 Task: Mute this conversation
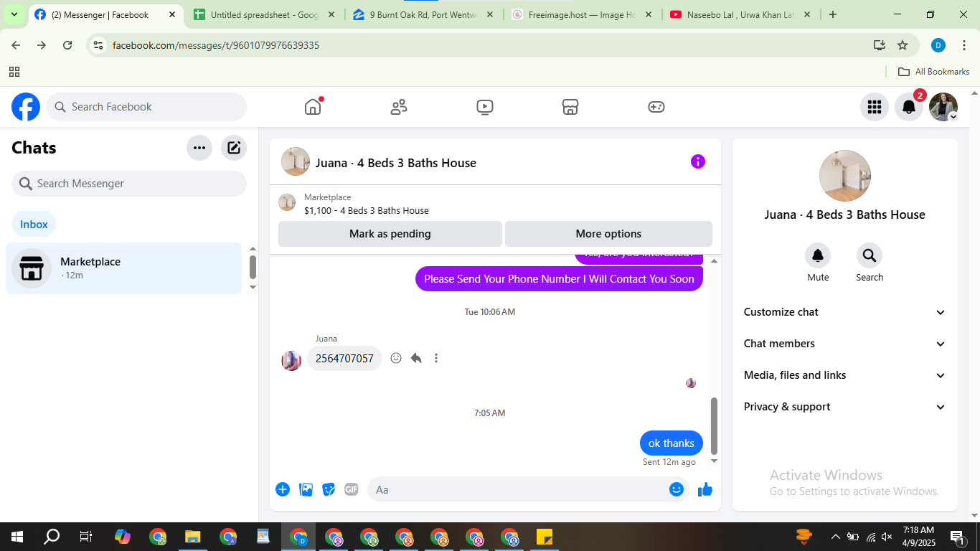tap(818, 255)
